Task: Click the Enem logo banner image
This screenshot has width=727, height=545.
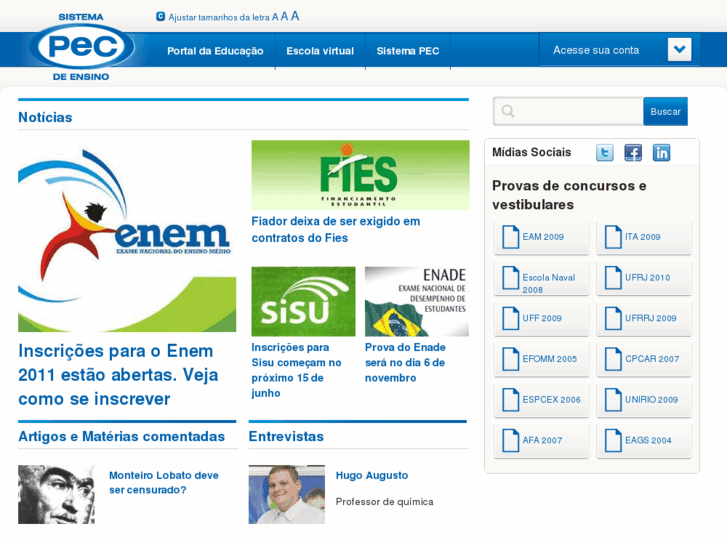Action: (127, 237)
